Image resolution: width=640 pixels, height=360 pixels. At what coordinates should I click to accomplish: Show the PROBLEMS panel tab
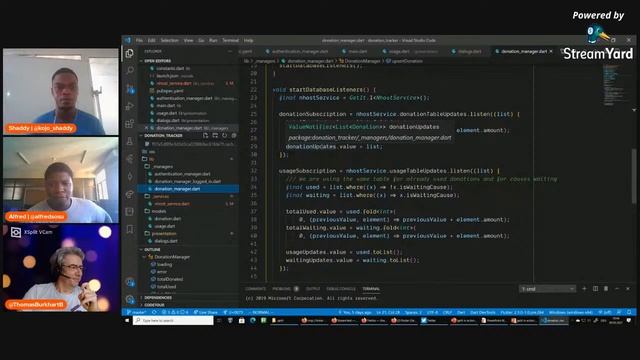click(x=285, y=289)
